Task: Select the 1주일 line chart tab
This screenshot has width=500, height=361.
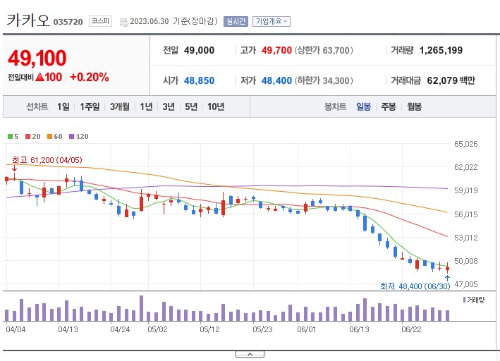Action: [90, 107]
